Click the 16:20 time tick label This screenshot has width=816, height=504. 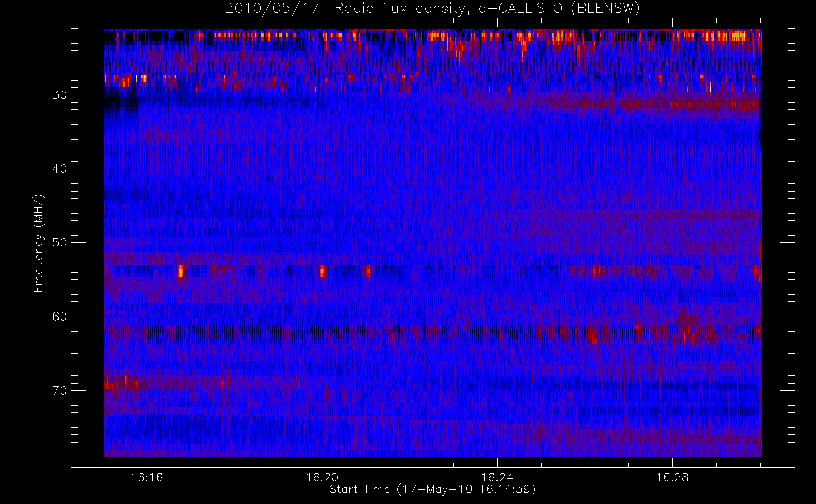point(322,477)
